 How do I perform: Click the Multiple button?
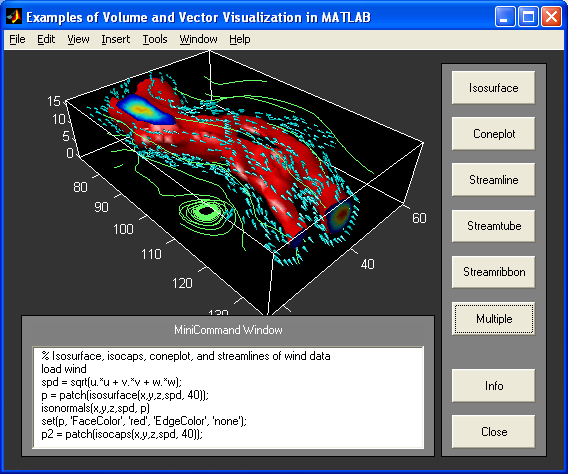coord(493,319)
